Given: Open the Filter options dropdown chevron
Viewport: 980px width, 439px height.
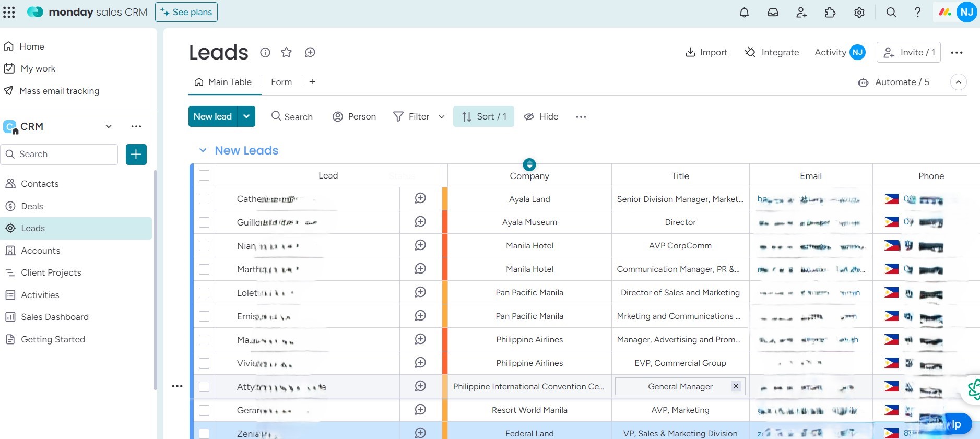Looking at the screenshot, I should [x=442, y=117].
